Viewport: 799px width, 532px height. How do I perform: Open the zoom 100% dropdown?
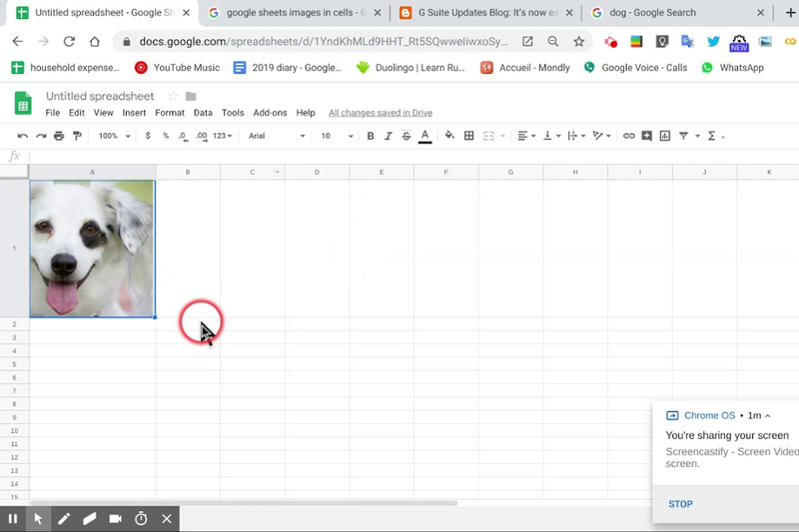coord(114,136)
